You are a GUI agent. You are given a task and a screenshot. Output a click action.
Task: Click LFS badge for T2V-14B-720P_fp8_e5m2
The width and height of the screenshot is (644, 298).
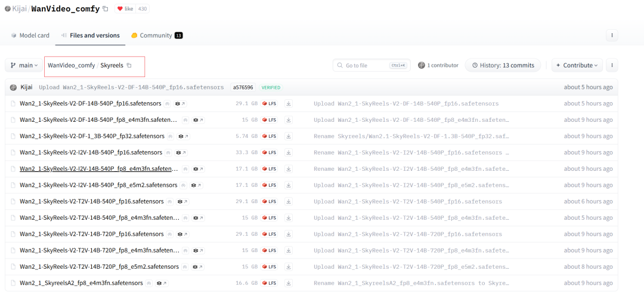pyautogui.click(x=269, y=267)
